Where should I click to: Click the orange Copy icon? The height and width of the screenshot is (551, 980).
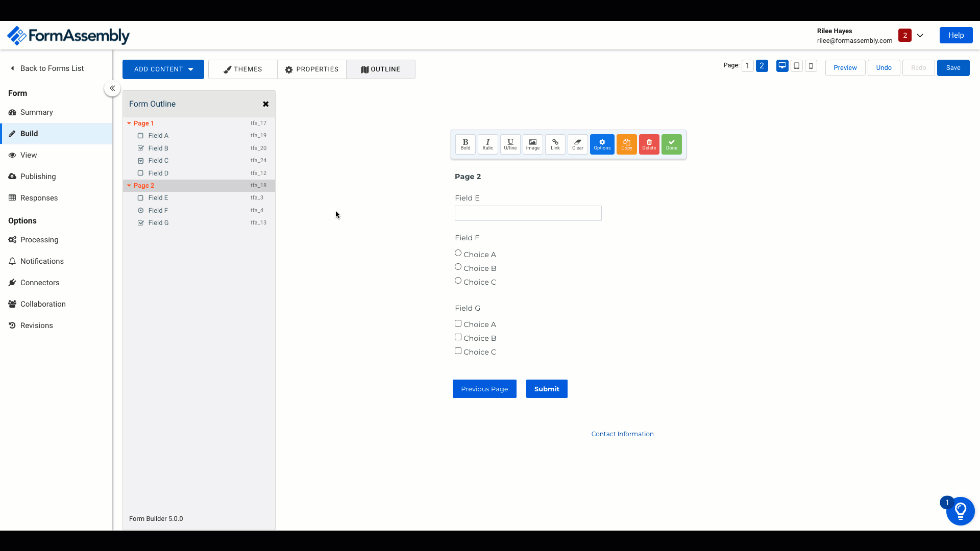click(626, 144)
